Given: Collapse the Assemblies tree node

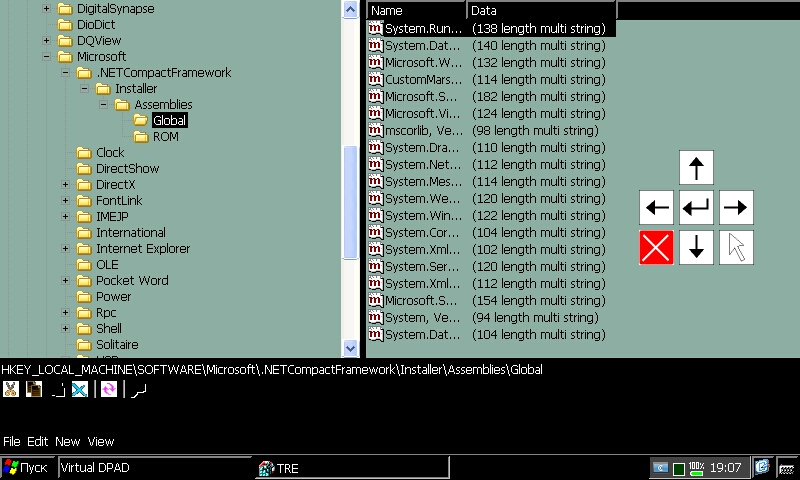Looking at the screenshot, I should (x=104, y=104).
